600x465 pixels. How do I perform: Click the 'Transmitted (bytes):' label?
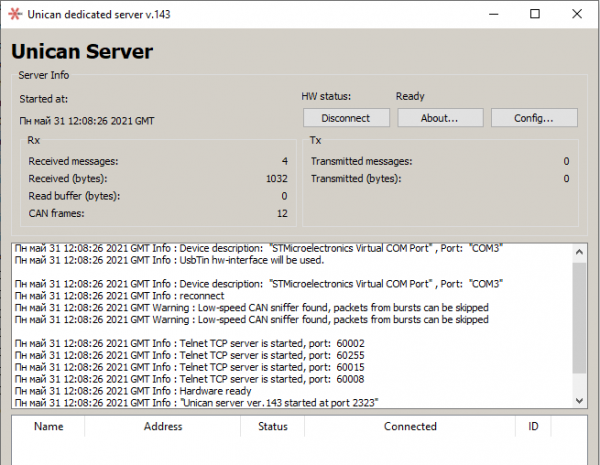tap(356, 179)
